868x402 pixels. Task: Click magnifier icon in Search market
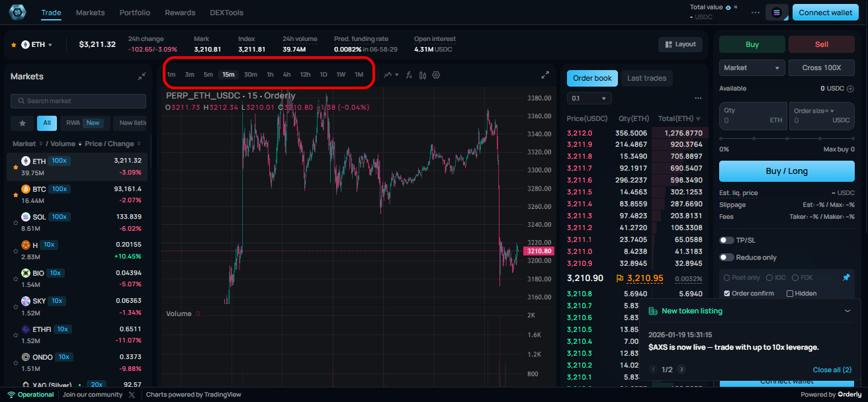tap(21, 101)
